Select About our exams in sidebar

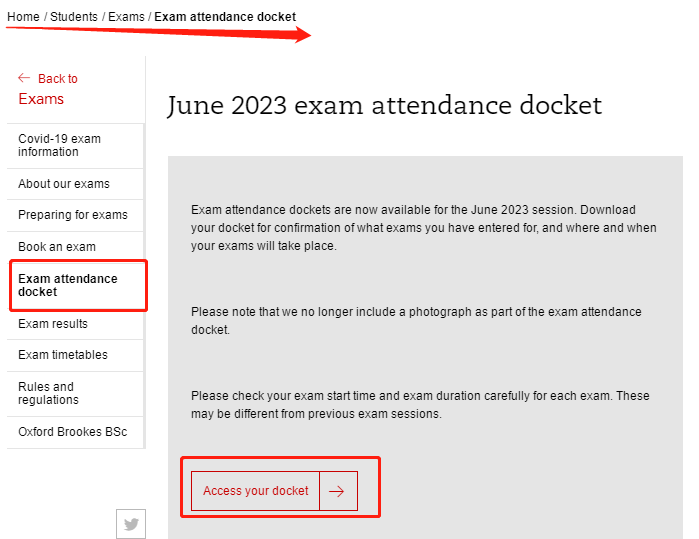click(x=64, y=184)
